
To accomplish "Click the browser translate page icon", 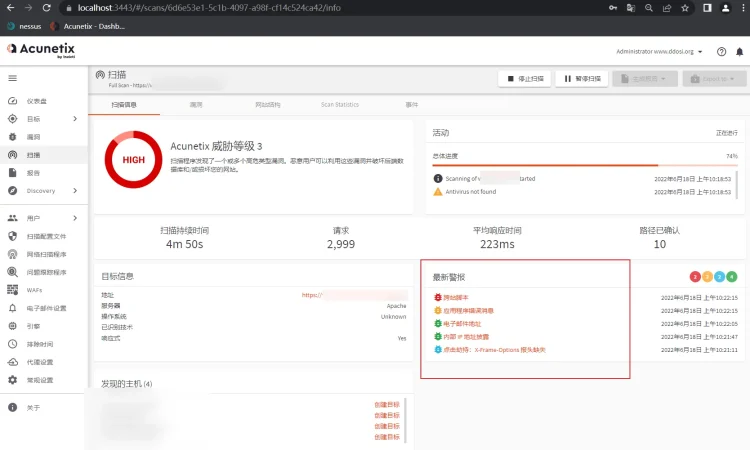I will coord(631,8).
